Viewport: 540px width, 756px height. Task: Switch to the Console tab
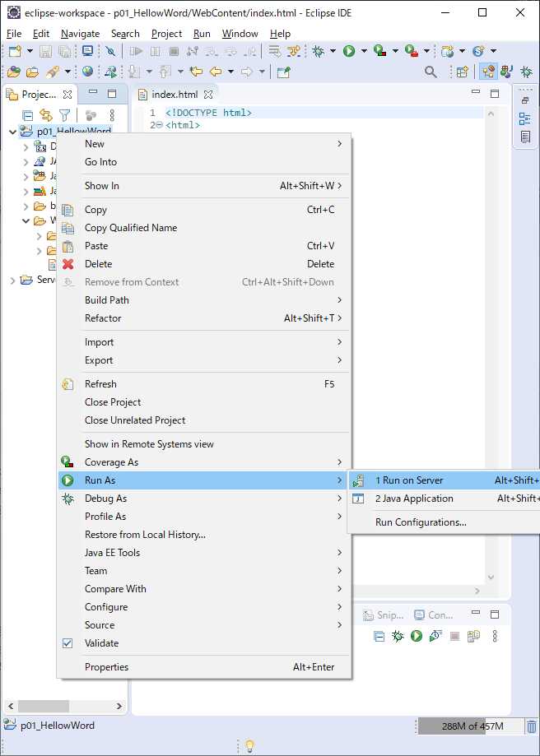(x=434, y=615)
